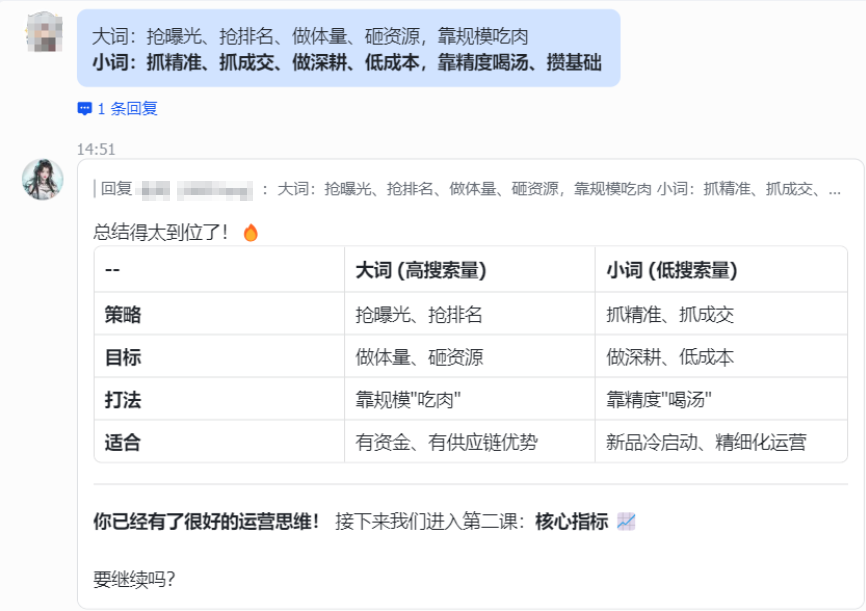Click the bold 核心指标 text

pyautogui.click(x=571, y=521)
